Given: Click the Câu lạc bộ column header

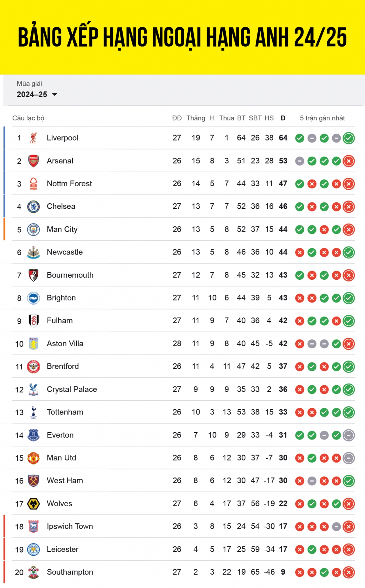Looking at the screenshot, I should pyautogui.click(x=28, y=118).
